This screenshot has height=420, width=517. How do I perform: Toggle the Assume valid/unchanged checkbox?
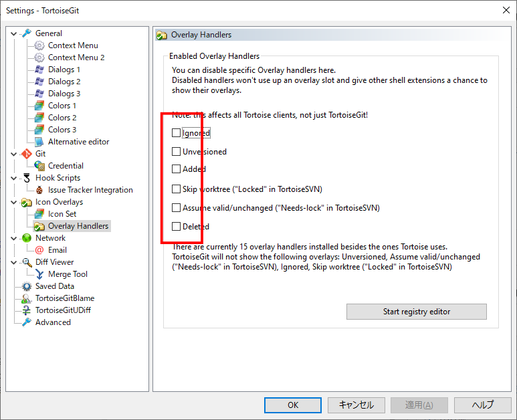[177, 208]
